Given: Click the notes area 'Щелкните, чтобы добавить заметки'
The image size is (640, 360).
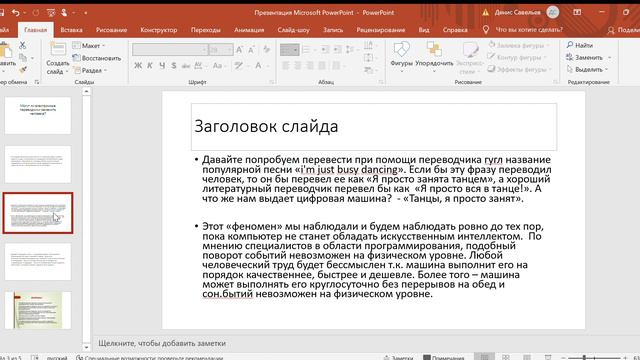Looking at the screenshot, I should click(x=162, y=343).
